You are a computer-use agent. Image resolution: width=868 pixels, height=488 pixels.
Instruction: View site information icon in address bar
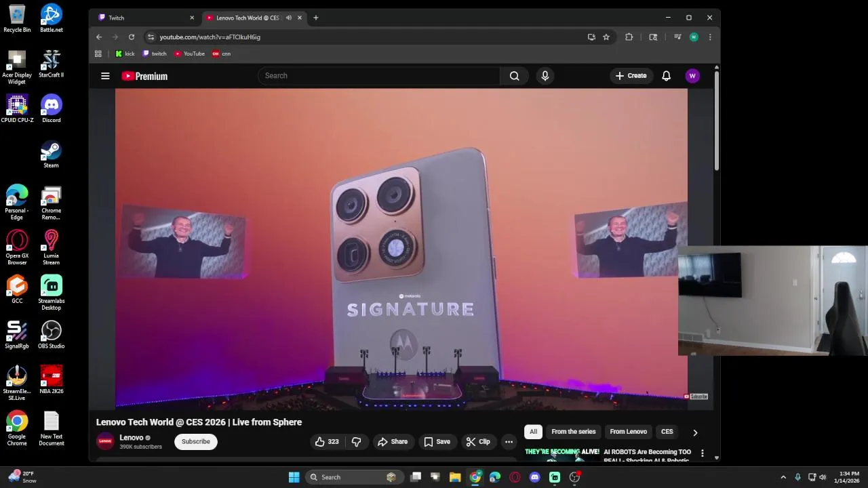[151, 37]
